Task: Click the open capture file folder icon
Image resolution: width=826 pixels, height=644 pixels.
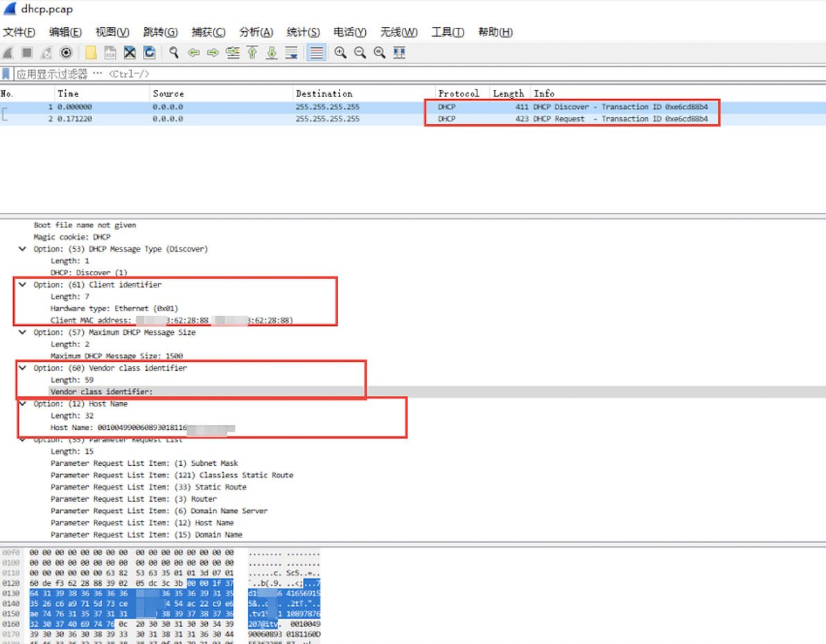Action: tap(91, 53)
